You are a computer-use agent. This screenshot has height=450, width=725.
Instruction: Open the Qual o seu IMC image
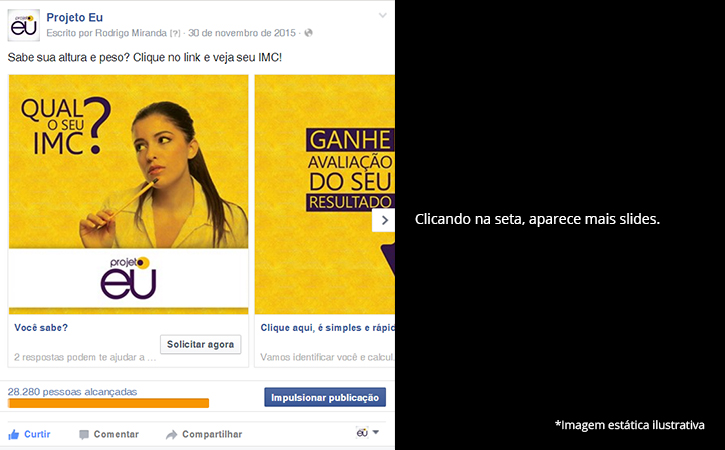coord(129,194)
